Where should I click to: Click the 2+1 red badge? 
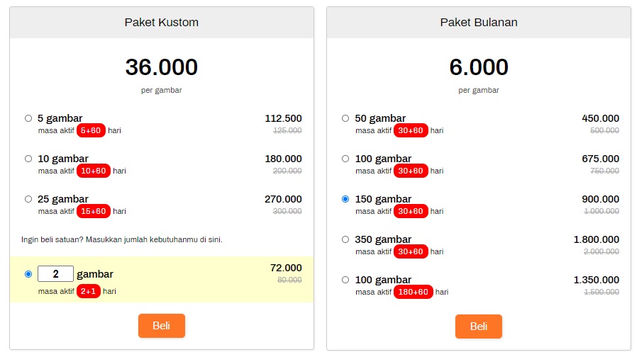coord(89,291)
